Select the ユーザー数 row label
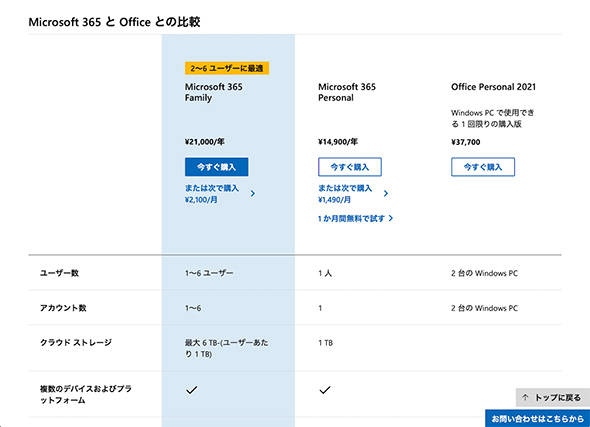Screen dimensions: 590x427 (59, 273)
